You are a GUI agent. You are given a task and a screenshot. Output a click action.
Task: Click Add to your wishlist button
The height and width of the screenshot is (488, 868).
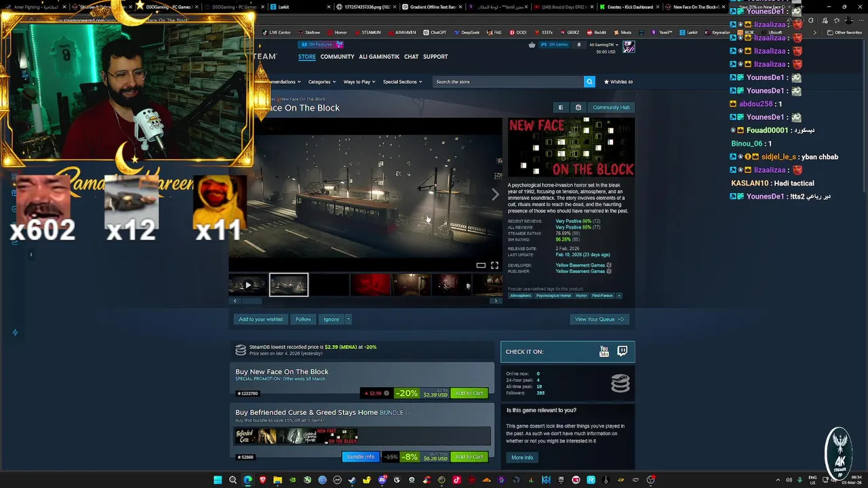260,319
